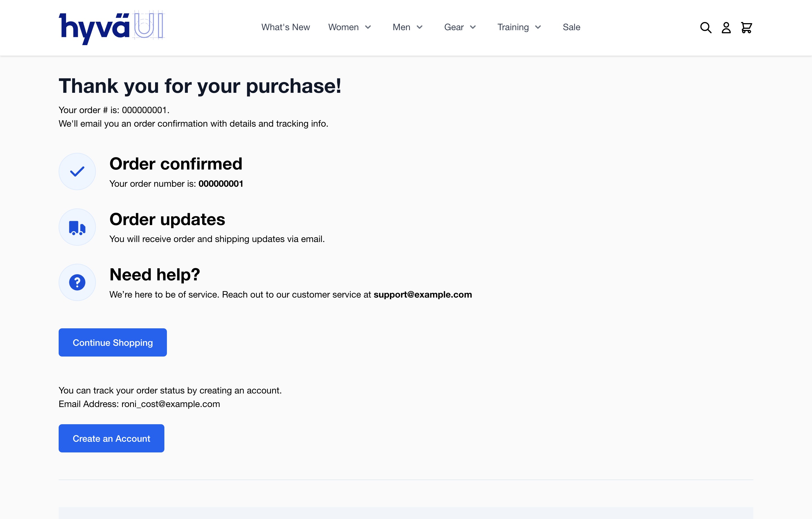Click the order confirmed checkmark icon
The width and height of the screenshot is (812, 519).
click(77, 171)
